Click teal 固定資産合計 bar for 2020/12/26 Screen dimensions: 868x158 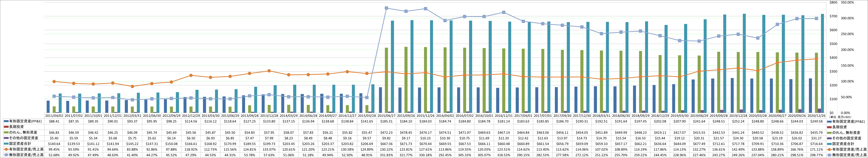[822, 63]
